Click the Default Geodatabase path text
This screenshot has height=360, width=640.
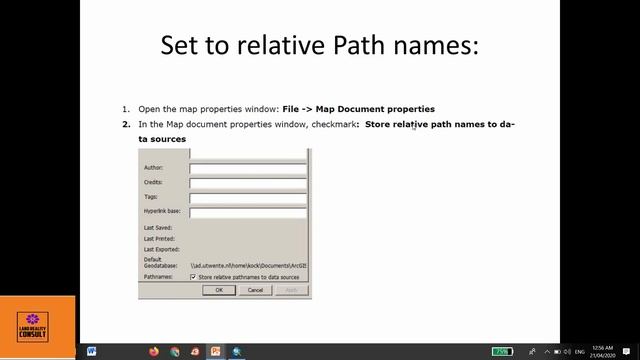click(248, 266)
